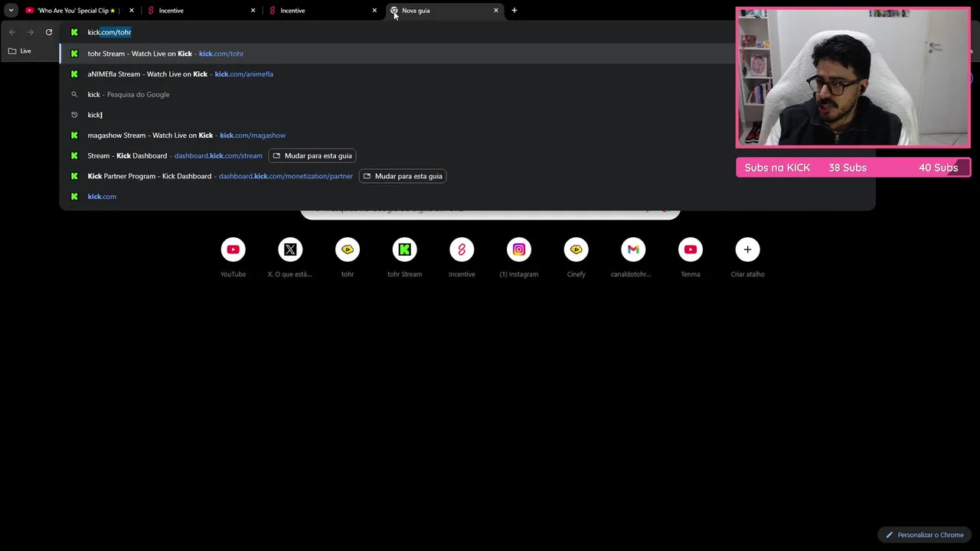This screenshot has width=980, height=551.
Task: Open a new tab with the plus icon
Action: (x=514, y=11)
